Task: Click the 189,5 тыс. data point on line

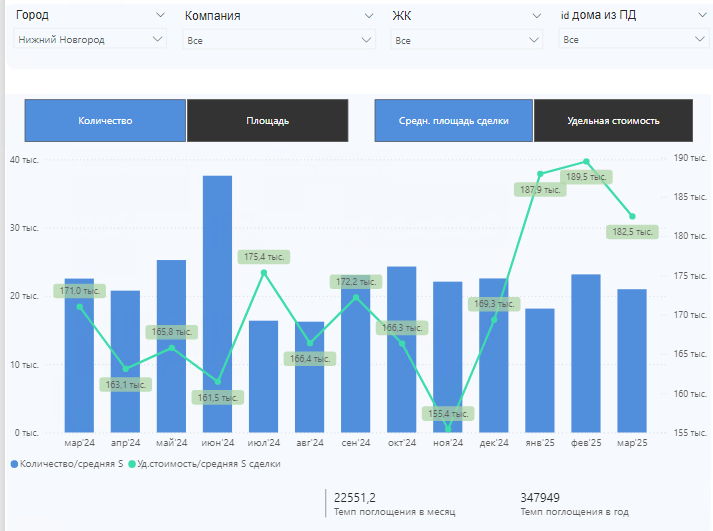Action: [x=586, y=161]
